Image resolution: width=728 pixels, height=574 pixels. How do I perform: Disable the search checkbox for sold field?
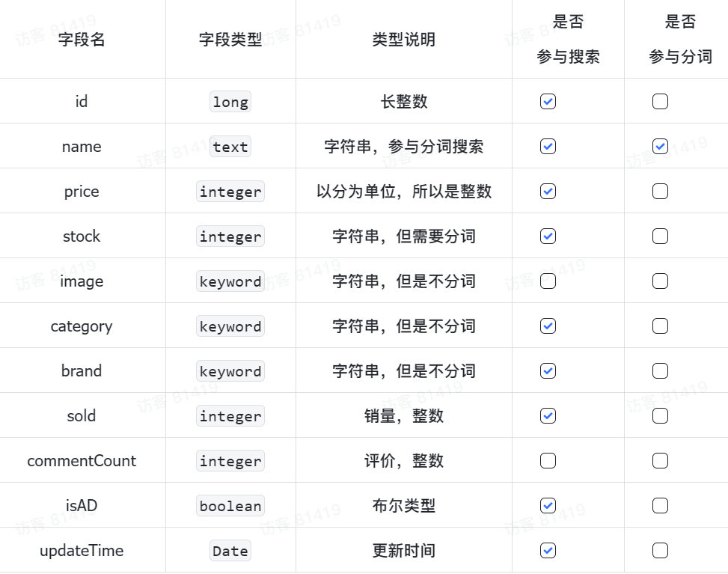548,416
